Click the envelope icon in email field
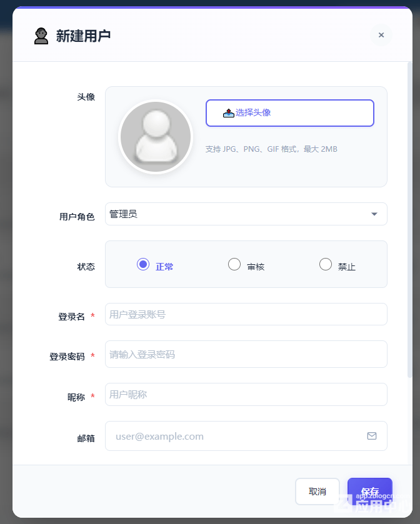Screen dimensions: 420x524 tap(372, 436)
